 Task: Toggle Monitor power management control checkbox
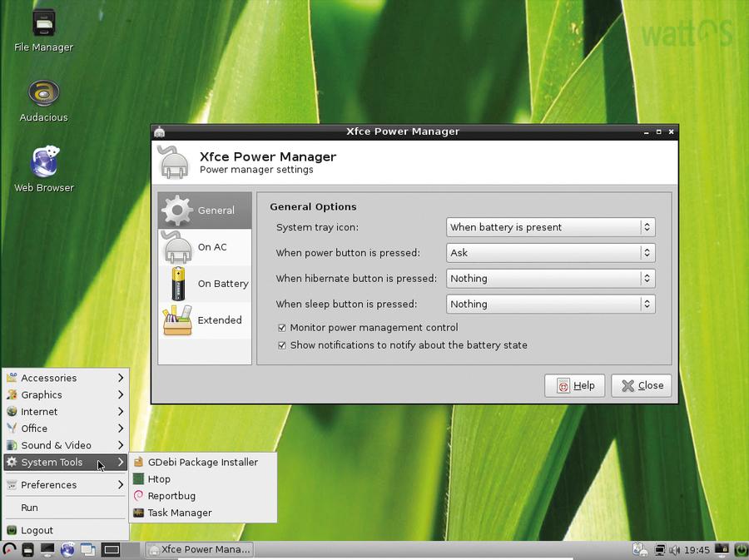(282, 328)
